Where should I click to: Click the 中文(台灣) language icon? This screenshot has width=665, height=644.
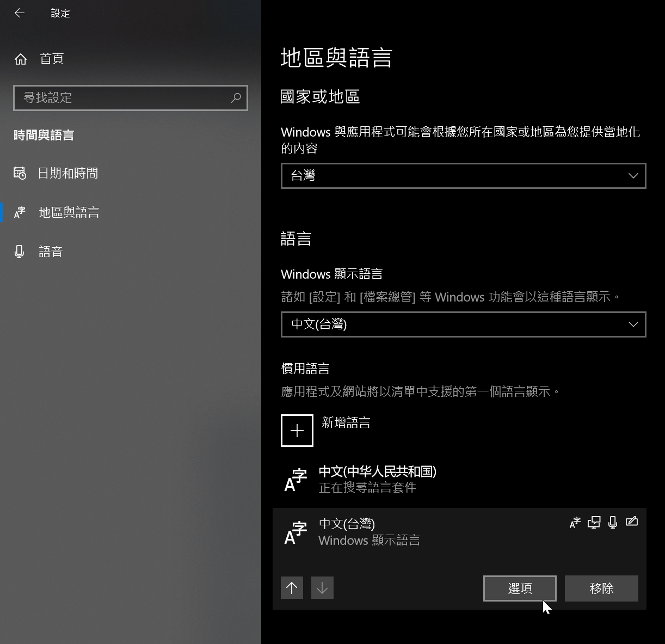[x=295, y=532]
